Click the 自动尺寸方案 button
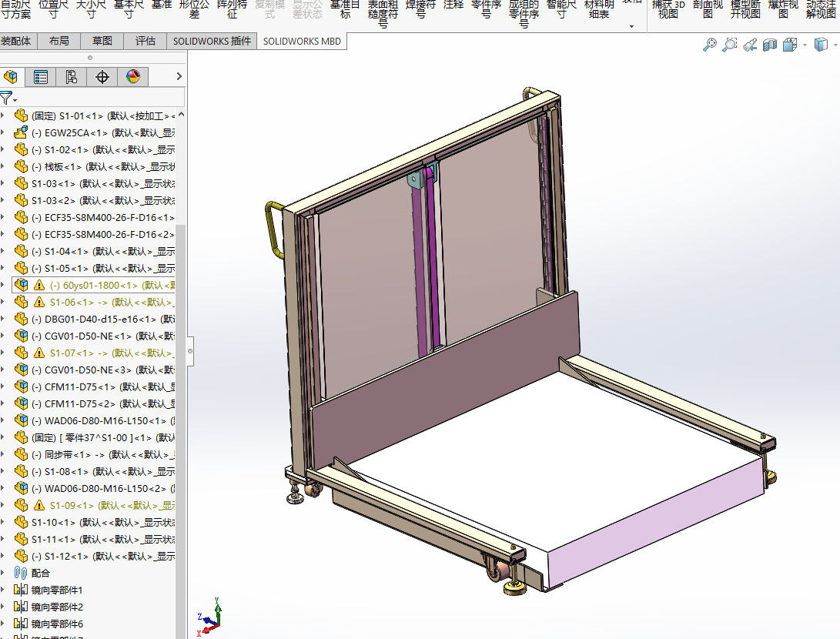The image size is (840, 639). 15,10
